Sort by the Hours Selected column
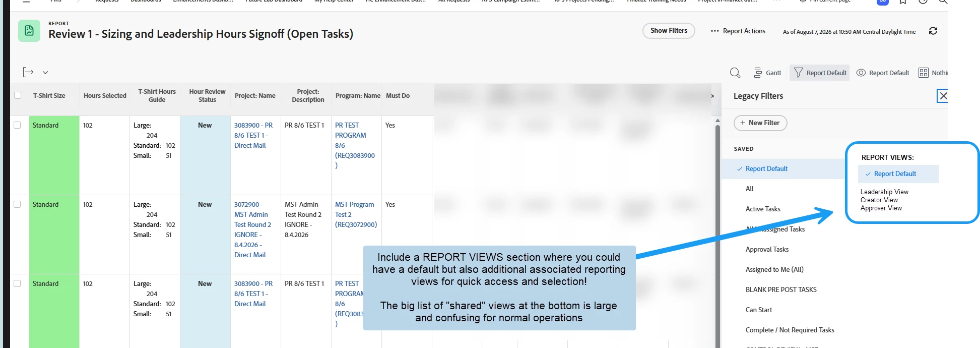This screenshot has height=348, width=980. coord(105,95)
